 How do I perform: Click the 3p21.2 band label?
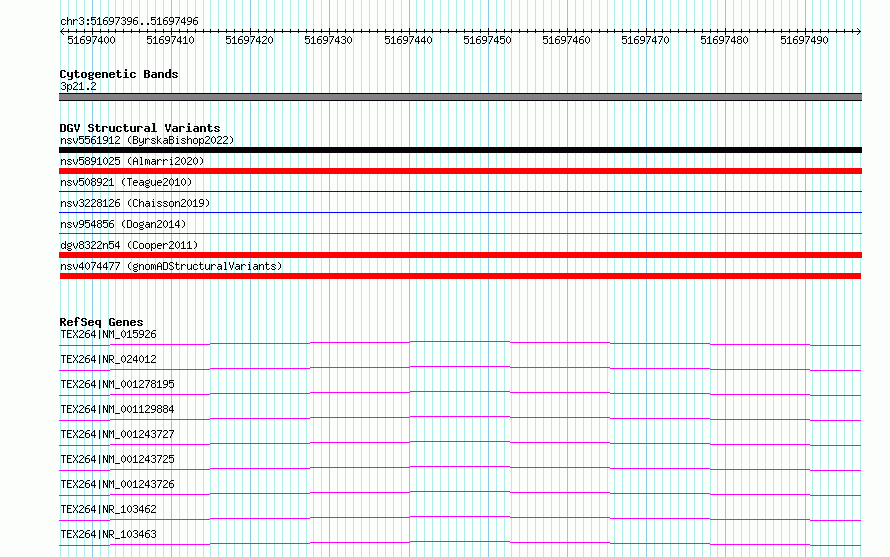[x=78, y=86]
